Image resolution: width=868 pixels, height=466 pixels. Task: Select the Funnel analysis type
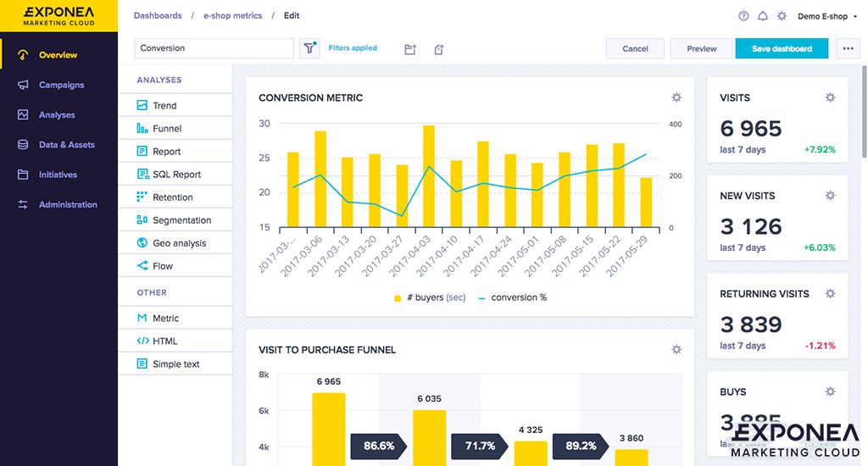point(167,129)
